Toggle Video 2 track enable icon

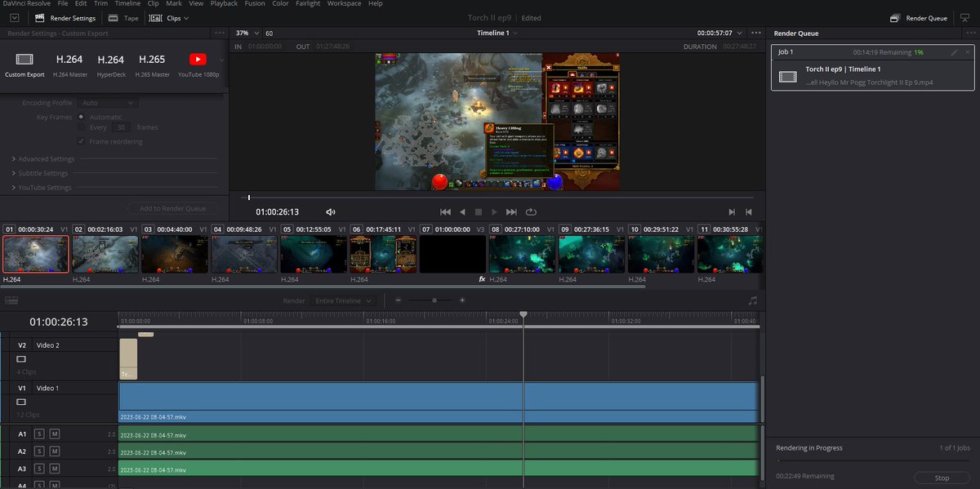[21, 358]
